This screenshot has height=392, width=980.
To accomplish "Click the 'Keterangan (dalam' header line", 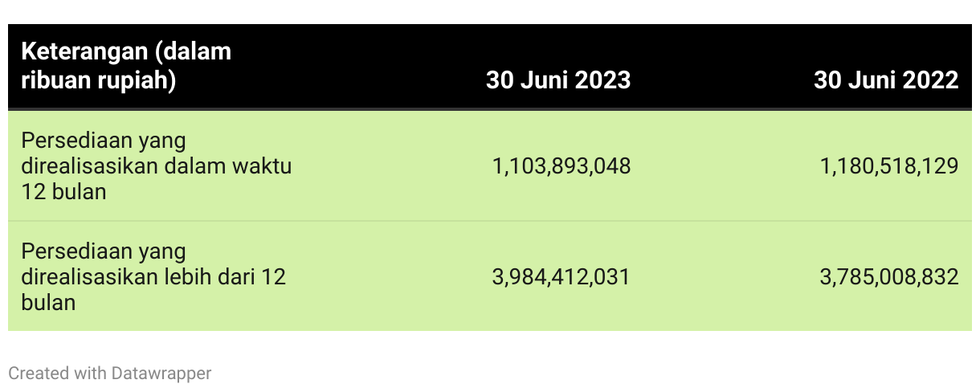I will pyautogui.click(x=126, y=51).
